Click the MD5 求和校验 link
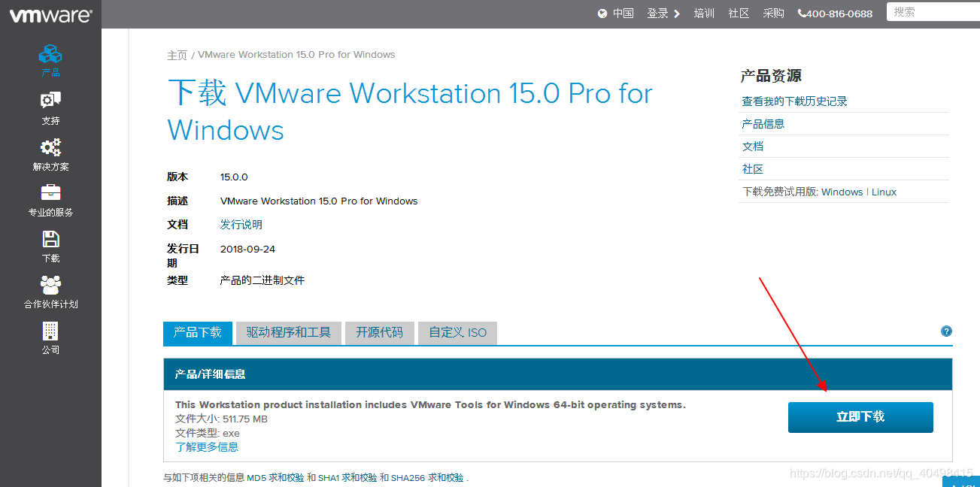The width and height of the screenshot is (980, 487). [x=276, y=478]
